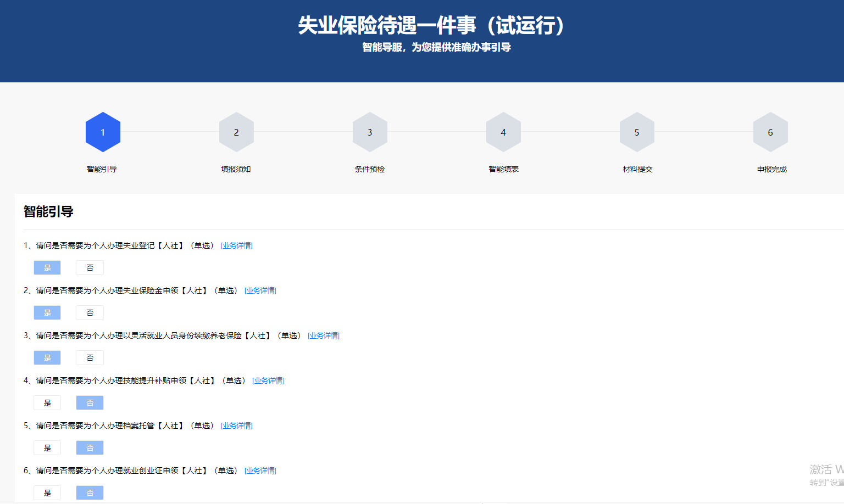
Task: Open 业务详情 for the 续缴养老保险 question
Action: (x=324, y=335)
